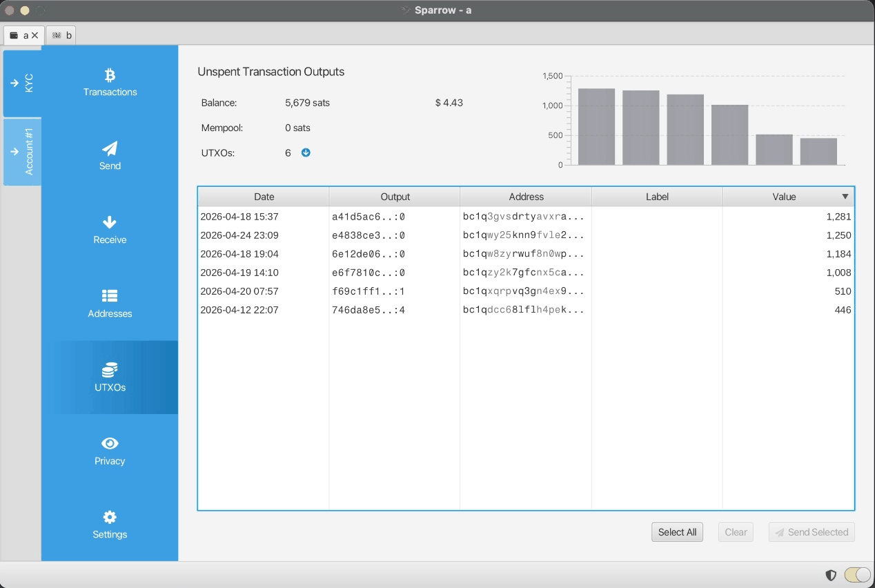Switch to wallet tab b
875x588 pixels.
click(61, 35)
